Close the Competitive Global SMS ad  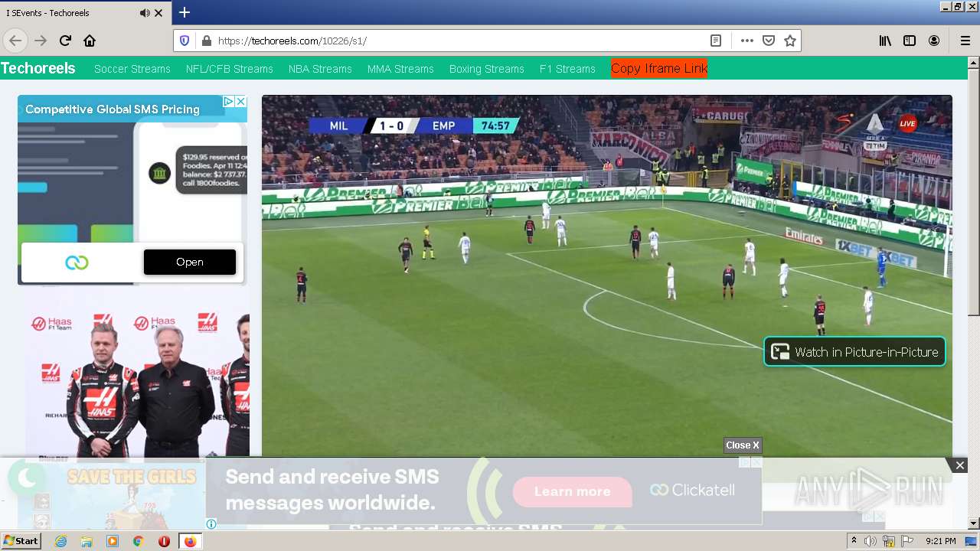point(240,101)
